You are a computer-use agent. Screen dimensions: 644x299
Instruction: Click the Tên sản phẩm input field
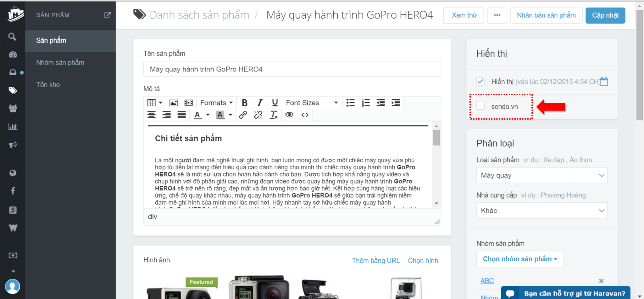coord(292,69)
